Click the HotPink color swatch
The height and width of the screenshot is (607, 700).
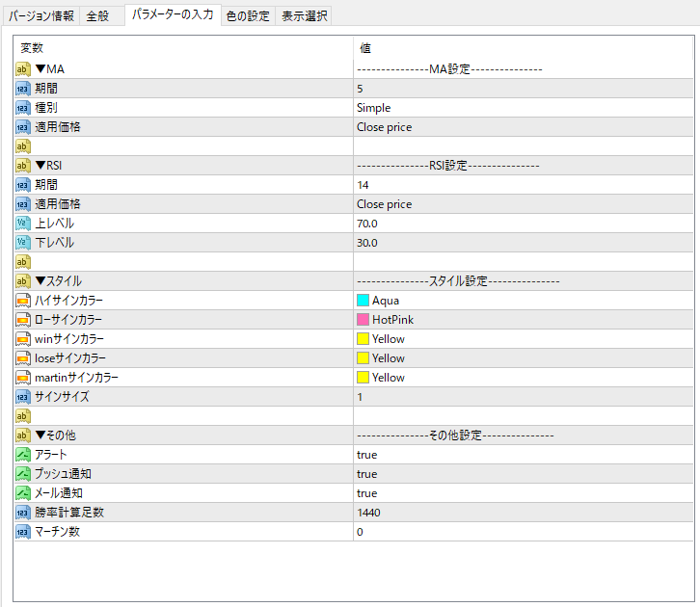click(x=363, y=319)
